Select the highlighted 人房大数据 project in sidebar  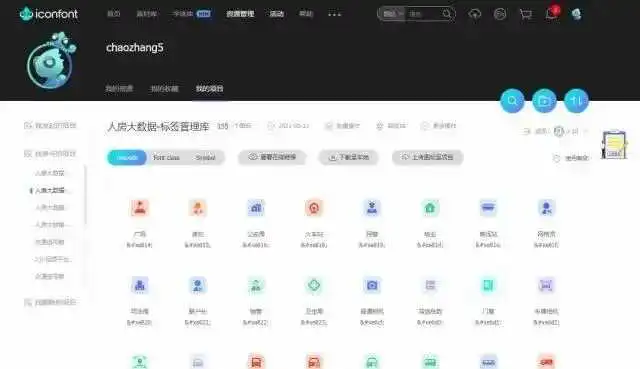coord(50,190)
